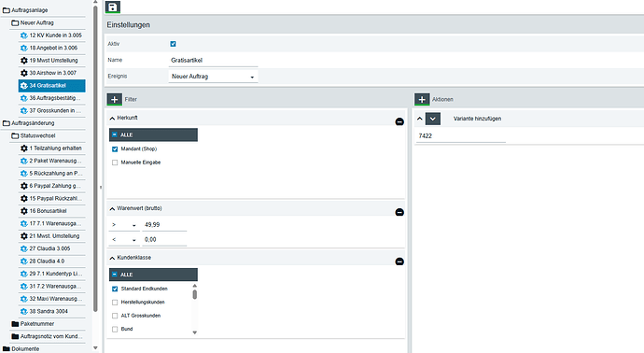Uncheck Standard Endkunden checkbox

(x=115, y=289)
